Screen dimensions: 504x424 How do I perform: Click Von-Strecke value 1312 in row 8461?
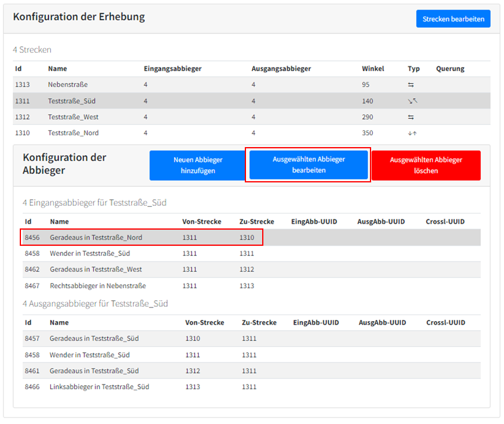tap(193, 371)
